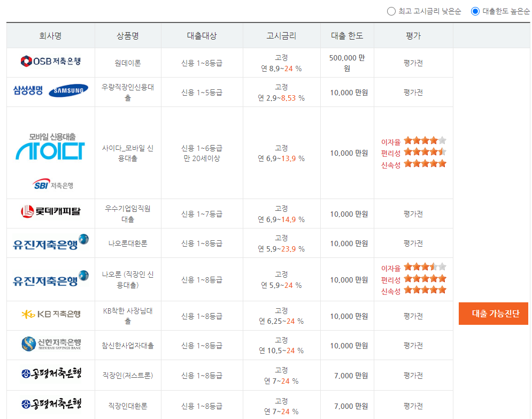Click 유진저축은행 logo in 나오론대환론 row

pos(51,242)
